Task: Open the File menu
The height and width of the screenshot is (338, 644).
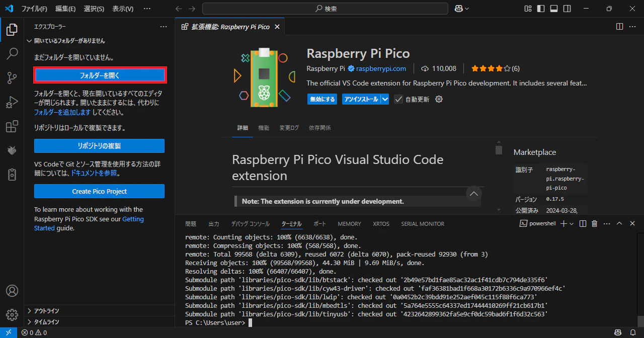Action: (x=34, y=9)
